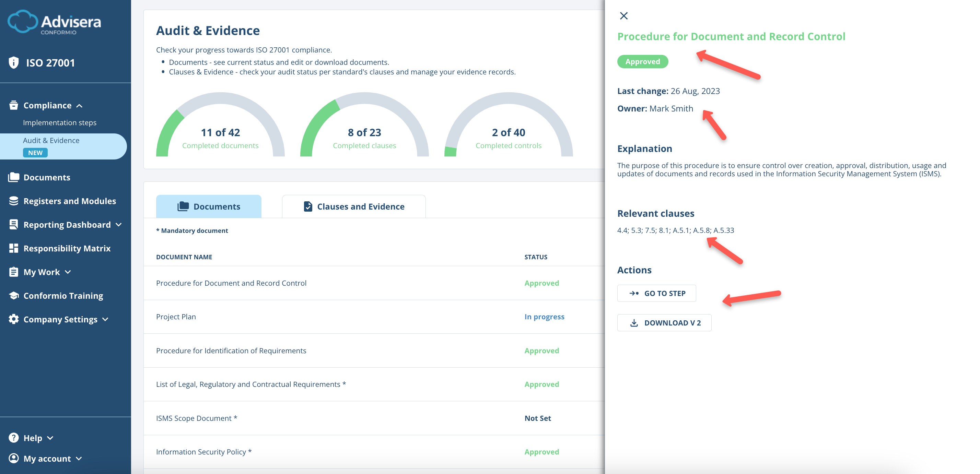Viewport: 980px width, 474px height.
Task: Switch to Clauses and Evidence tab
Action: click(353, 206)
